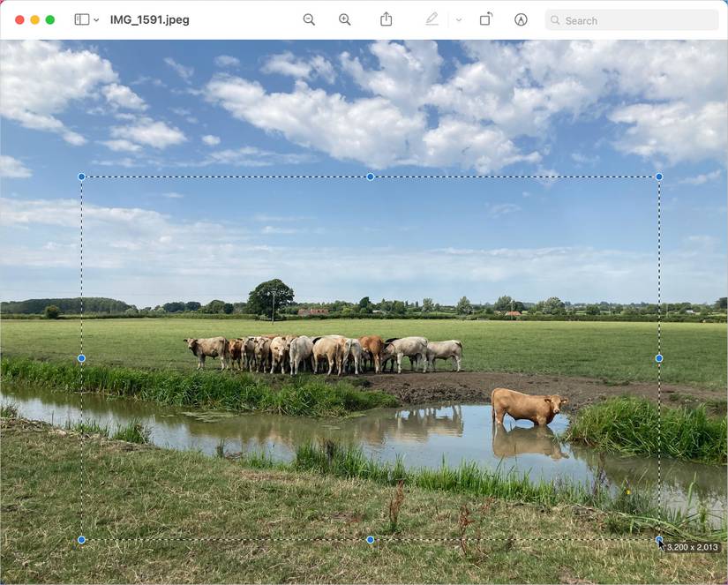Show the Markup toolbar
Image resolution: width=728 pixels, height=585 pixels.
[521, 19]
